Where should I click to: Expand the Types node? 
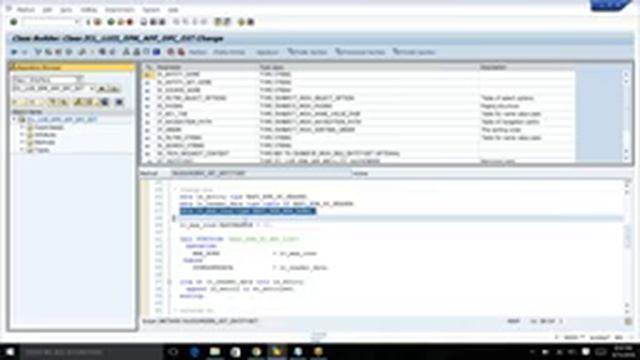[x=22, y=150]
